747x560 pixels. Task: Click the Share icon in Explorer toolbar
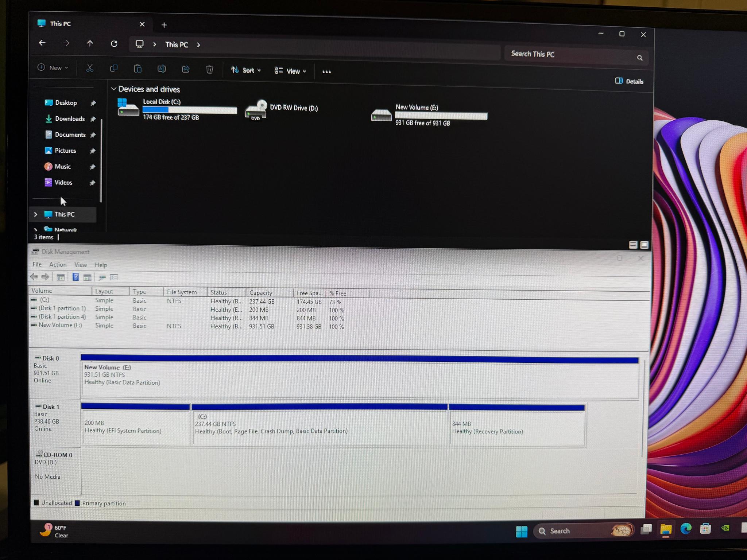[x=186, y=69]
